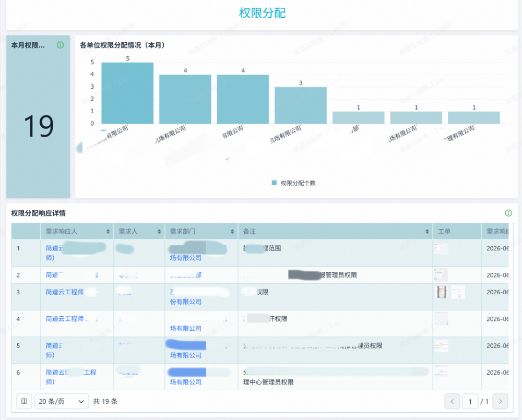Image resolution: width=522 pixels, height=420 pixels.
Task: Go to previous page of the table
Action: click(x=452, y=401)
